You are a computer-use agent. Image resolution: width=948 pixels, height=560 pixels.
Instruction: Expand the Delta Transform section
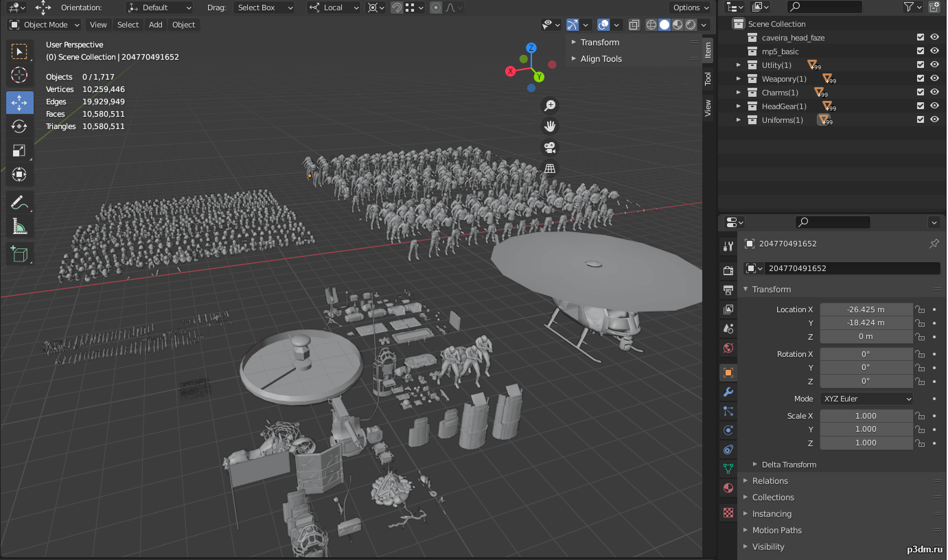[x=788, y=465]
